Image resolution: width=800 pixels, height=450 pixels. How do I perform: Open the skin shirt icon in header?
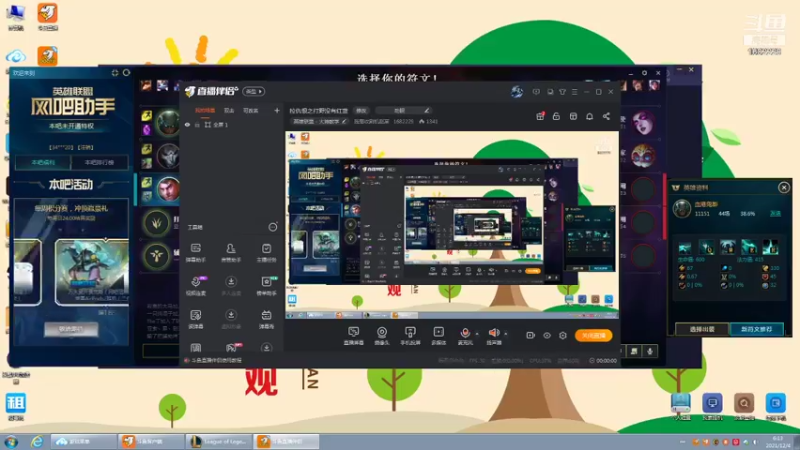pyautogui.click(x=562, y=92)
